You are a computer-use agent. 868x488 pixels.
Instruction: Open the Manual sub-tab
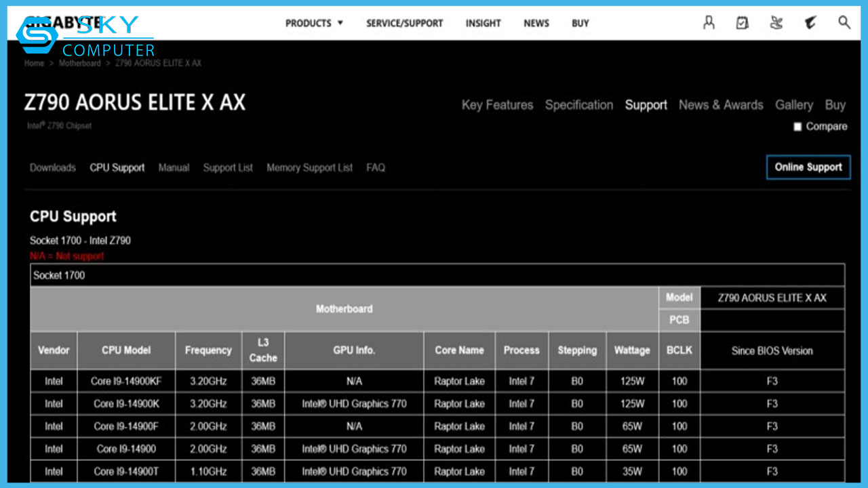coord(174,167)
